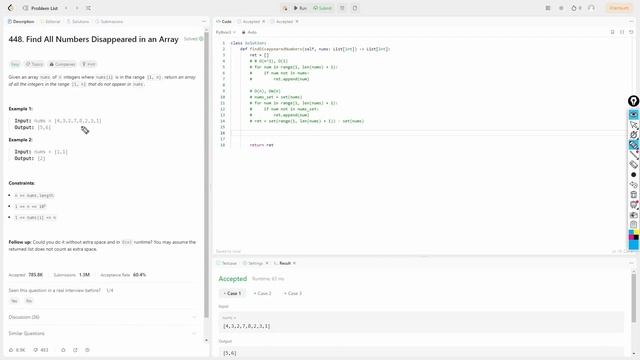
Task: Select the pen annotation tool
Action: 633,135
